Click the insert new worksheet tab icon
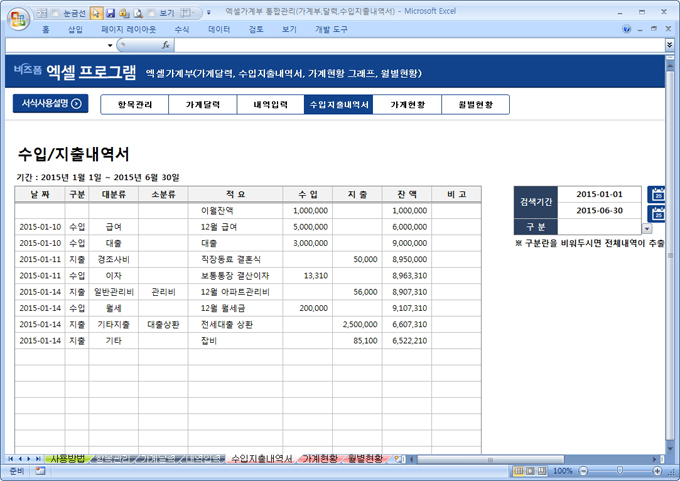680x481 pixels. click(x=398, y=458)
